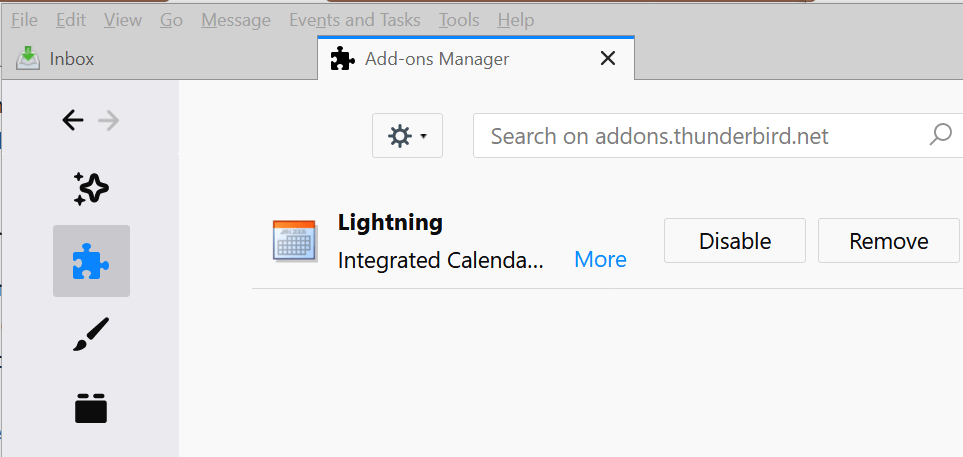Viewport: 963px width, 457px height.
Task: Click the Lightning calendar icon
Action: pos(295,240)
